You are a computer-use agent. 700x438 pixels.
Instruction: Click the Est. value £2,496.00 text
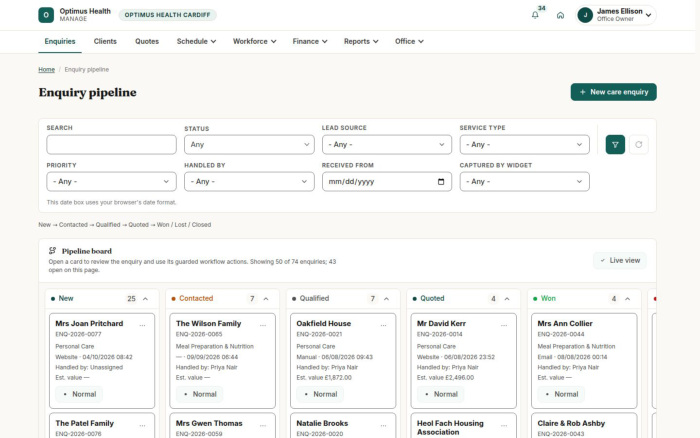point(446,378)
